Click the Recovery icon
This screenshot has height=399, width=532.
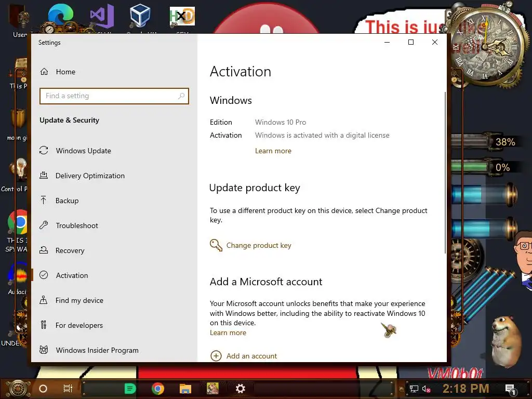coord(44,250)
